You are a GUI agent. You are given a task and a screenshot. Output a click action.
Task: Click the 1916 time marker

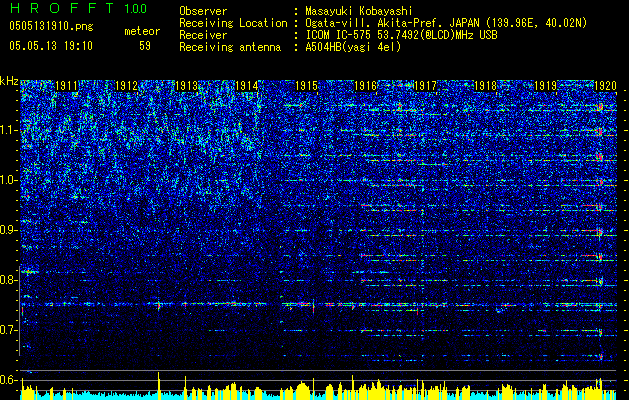366,86
